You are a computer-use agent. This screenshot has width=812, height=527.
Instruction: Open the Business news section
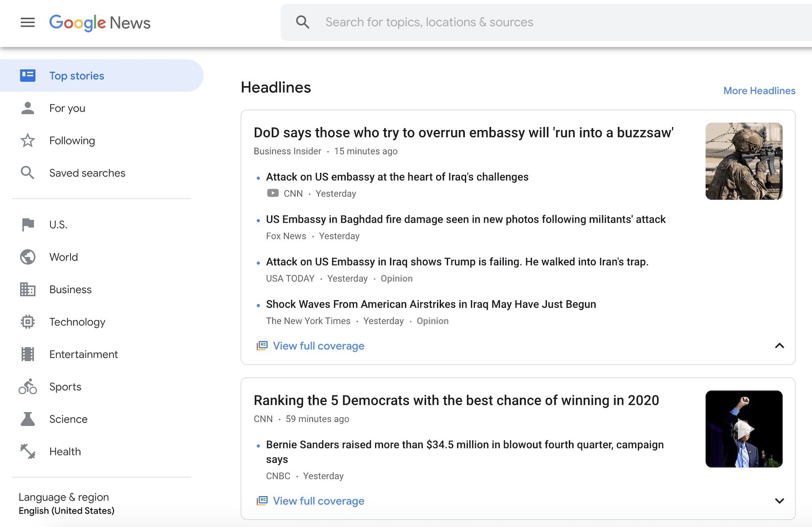(70, 290)
